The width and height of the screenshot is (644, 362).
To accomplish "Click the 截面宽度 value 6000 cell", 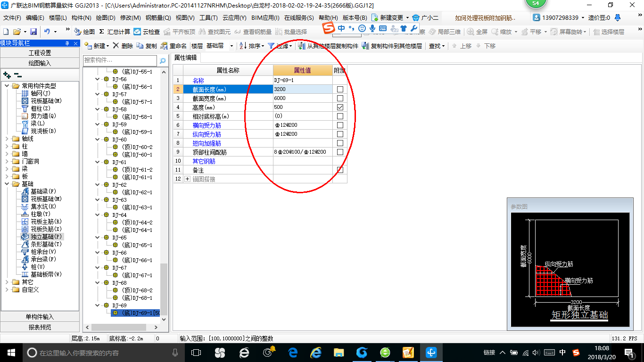I will (303, 98).
